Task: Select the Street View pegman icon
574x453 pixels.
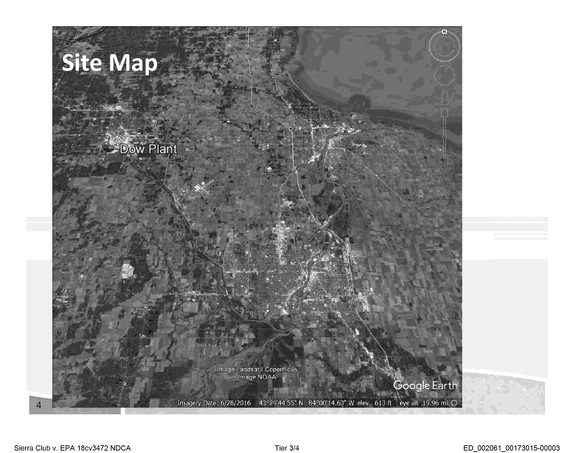Action: coord(444,97)
